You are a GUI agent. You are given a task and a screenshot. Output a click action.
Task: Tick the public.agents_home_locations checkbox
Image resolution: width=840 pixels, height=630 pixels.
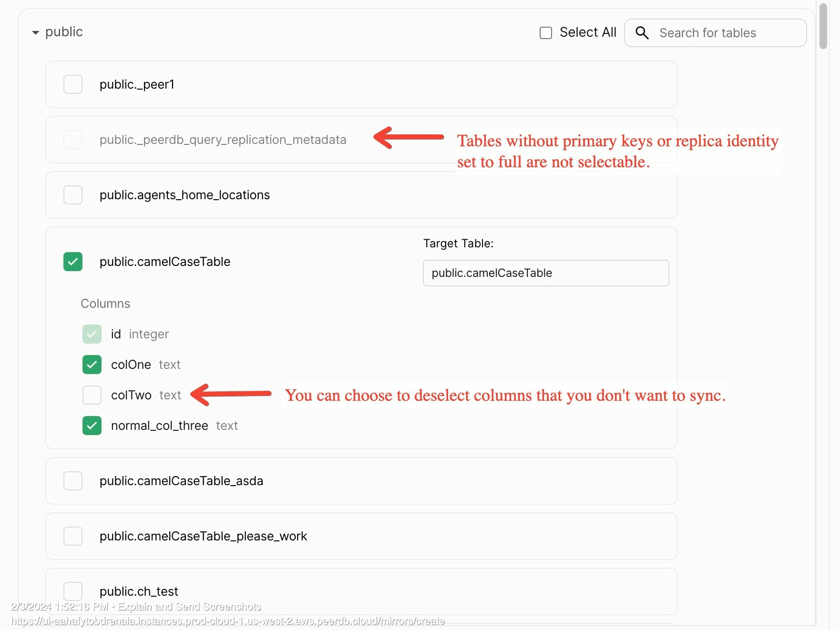click(x=73, y=195)
